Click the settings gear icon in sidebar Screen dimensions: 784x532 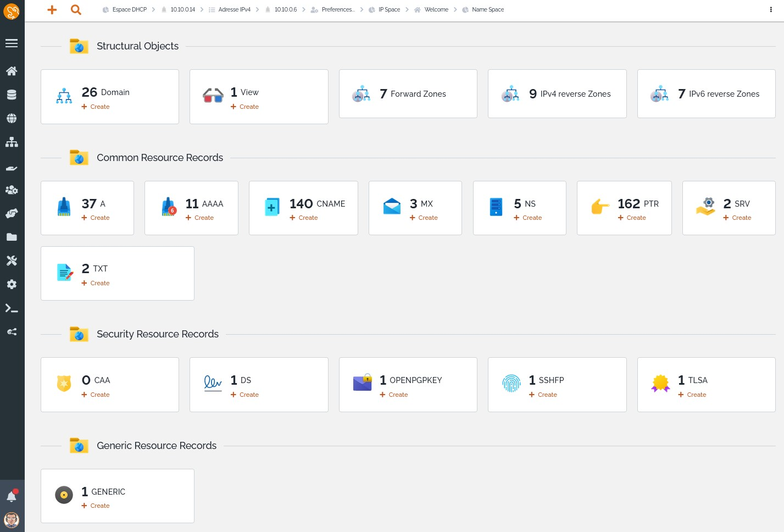pyautogui.click(x=12, y=284)
